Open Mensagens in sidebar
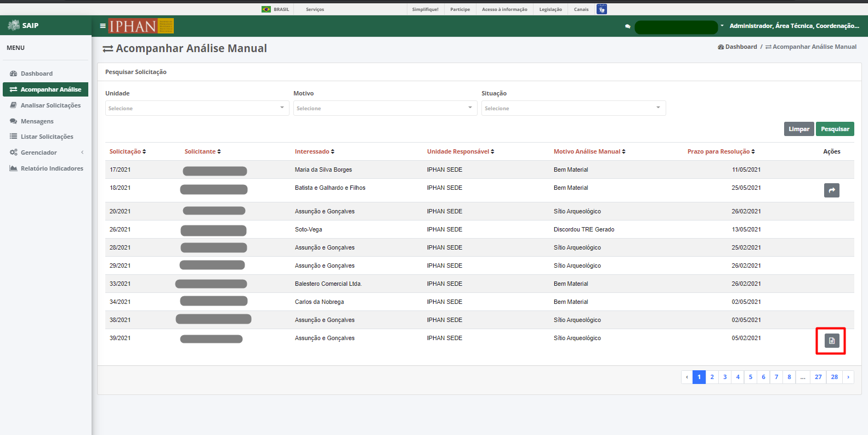 [46, 121]
